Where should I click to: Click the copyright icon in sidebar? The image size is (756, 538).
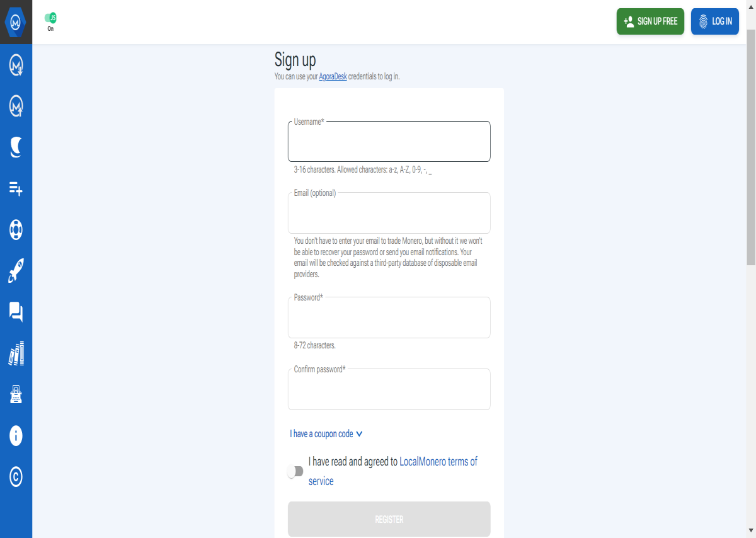pos(16,477)
